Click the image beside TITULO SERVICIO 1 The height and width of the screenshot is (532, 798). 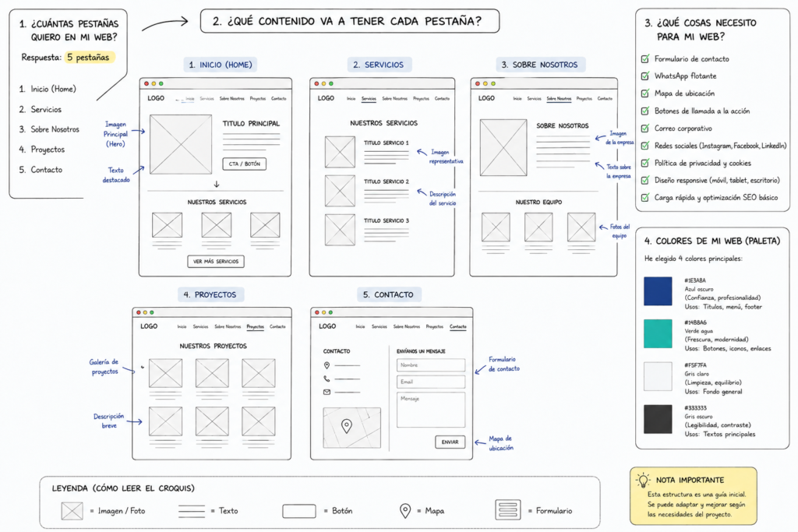pyautogui.click(x=340, y=152)
